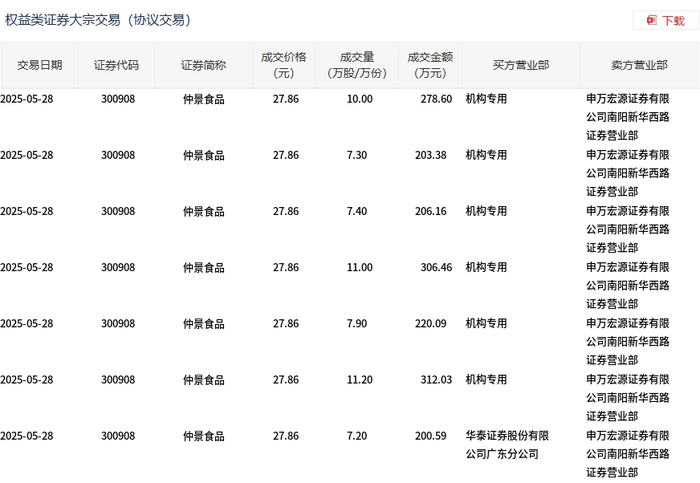Viewport: 700px width, 483px height.
Task: Click the 卖方营业部 column header
Action: pyautogui.click(x=639, y=65)
